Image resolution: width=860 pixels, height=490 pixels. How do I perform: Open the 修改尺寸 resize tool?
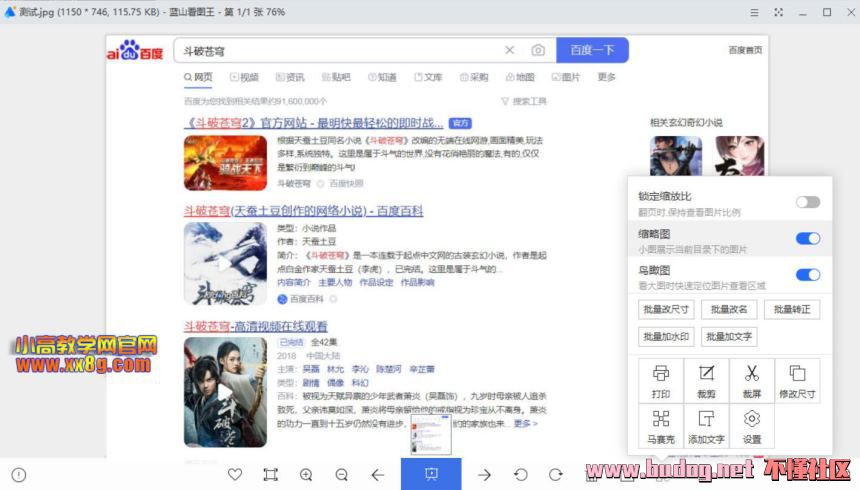[797, 381]
